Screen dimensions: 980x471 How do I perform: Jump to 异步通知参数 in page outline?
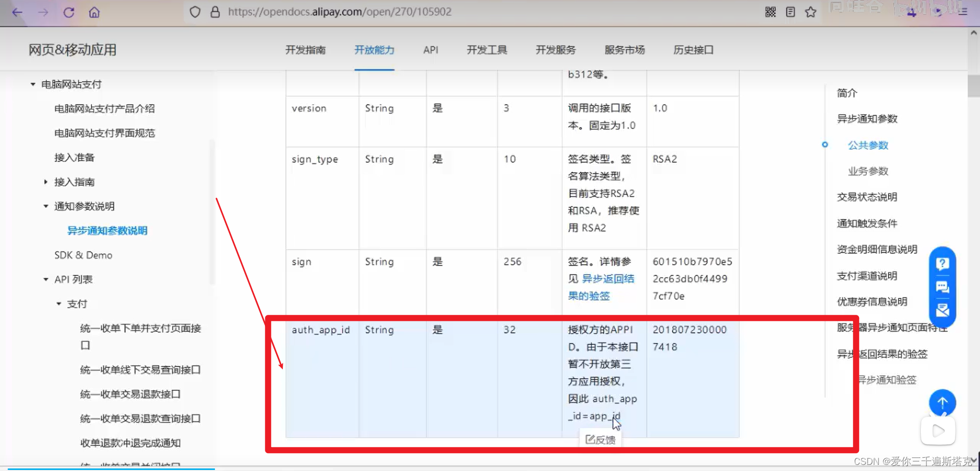click(x=867, y=119)
